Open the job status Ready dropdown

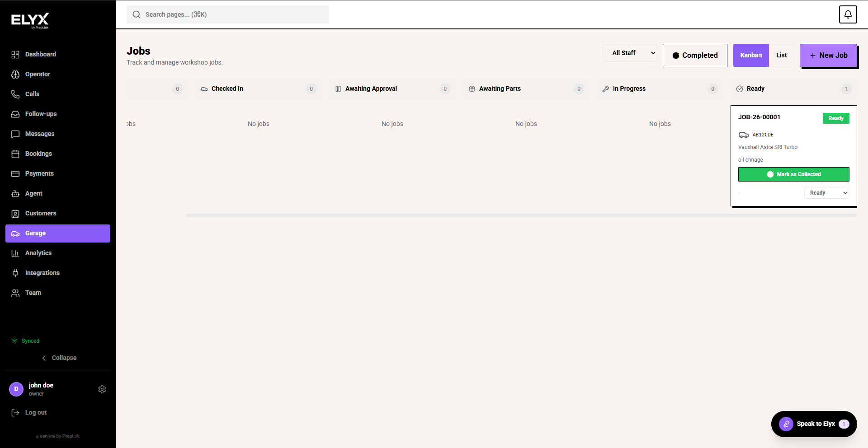click(x=826, y=193)
